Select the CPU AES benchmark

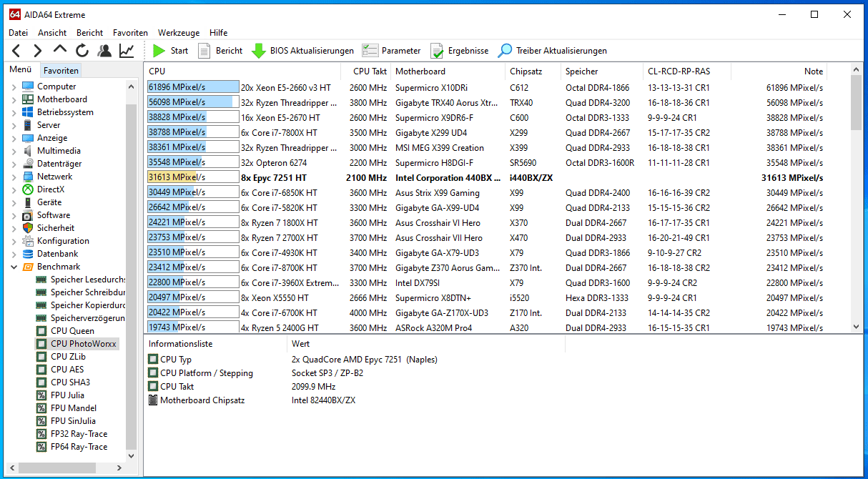(x=67, y=370)
